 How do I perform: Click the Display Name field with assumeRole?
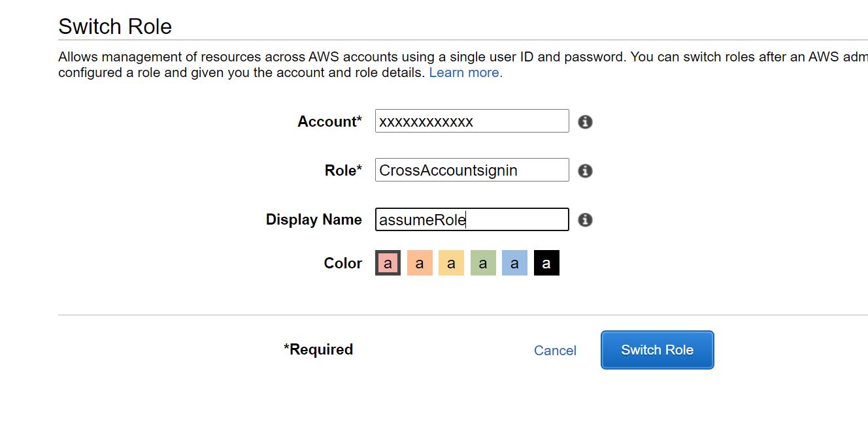point(471,220)
